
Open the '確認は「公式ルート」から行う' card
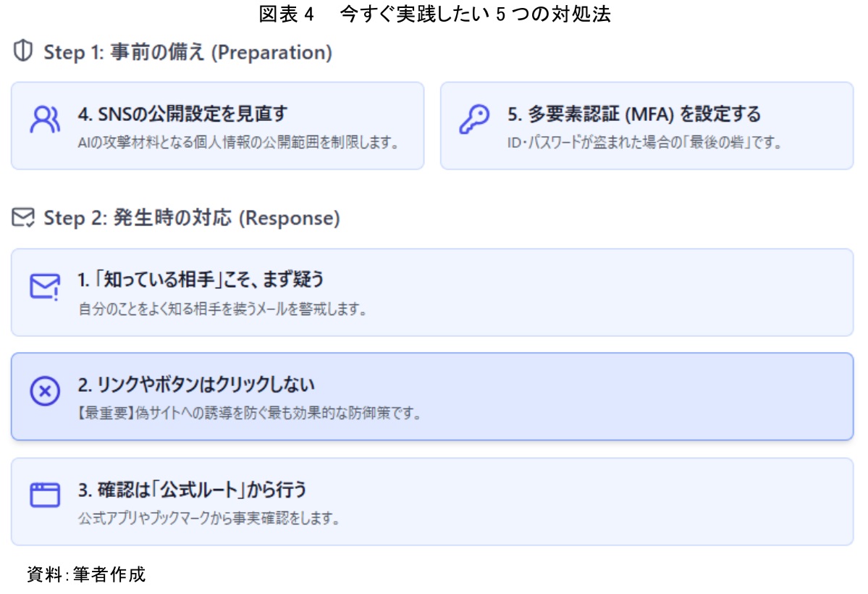(431, 501)
